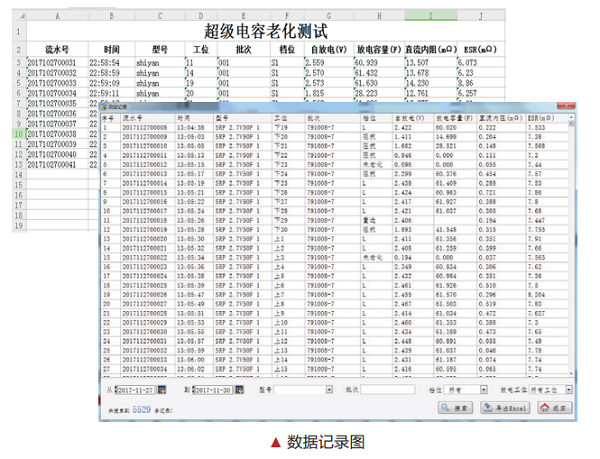Expand the 放电工位 station dropdown
Viewport: 600px width, 459px height.
pyautogui.click(x=568, y=389)
